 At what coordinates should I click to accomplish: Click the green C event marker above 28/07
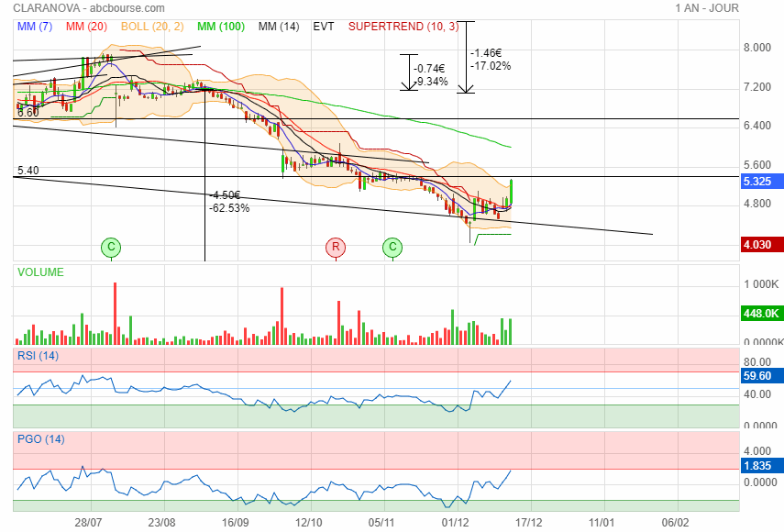111,247
